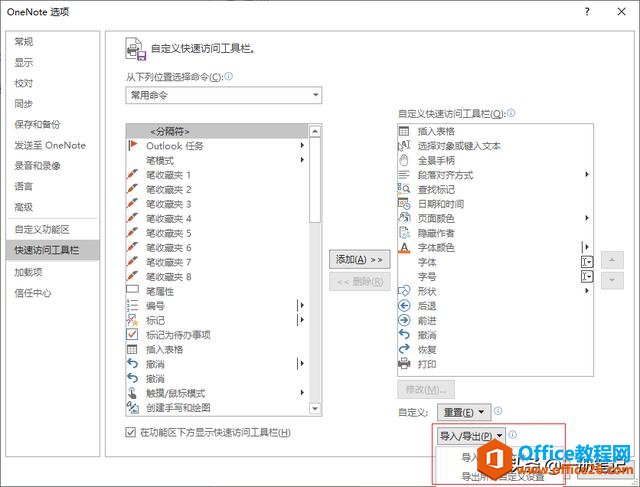Viewport: 640px width, 487px height.
Task: Click the 笔收藏夹 1 pen icon
Action: tap(133, 175)
